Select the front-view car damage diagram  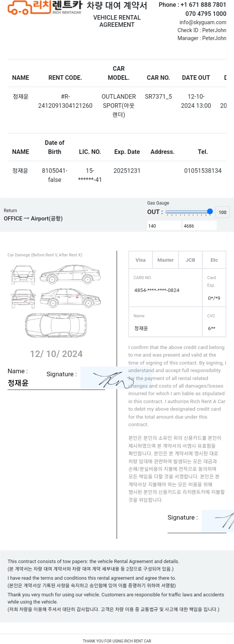click(x=23, y=275)
